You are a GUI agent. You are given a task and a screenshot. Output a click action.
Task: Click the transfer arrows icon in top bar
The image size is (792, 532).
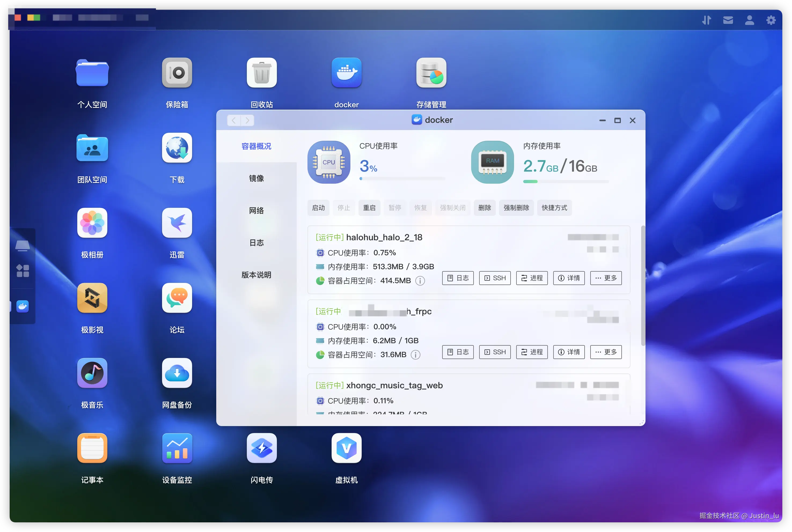click(x=706, y=20)
